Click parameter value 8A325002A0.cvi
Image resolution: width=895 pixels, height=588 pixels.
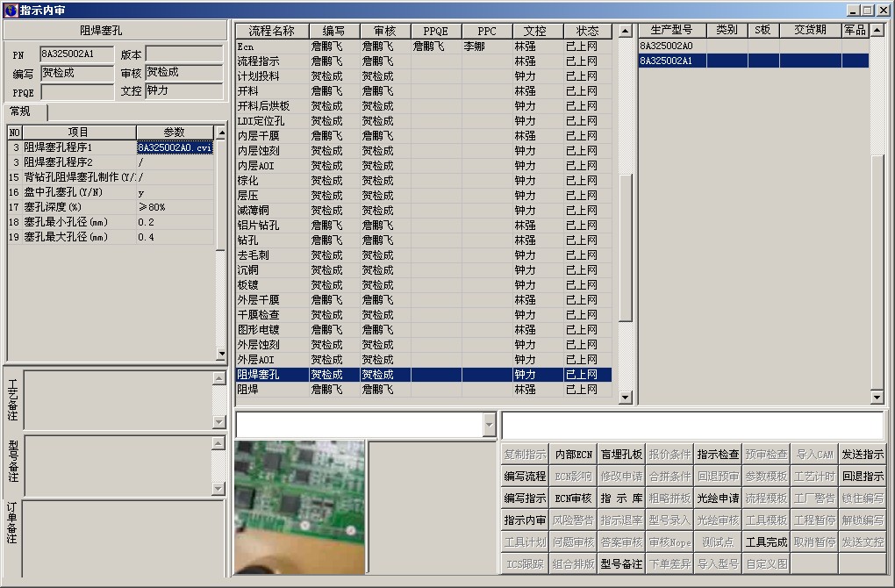point(175,147)
